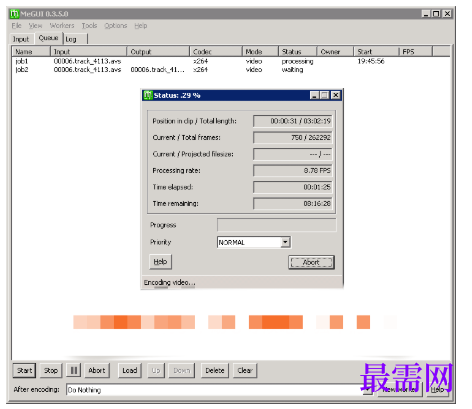The image size is (472, 409).
Task: Minimize the Status dialog
Action: click(314, 95)
